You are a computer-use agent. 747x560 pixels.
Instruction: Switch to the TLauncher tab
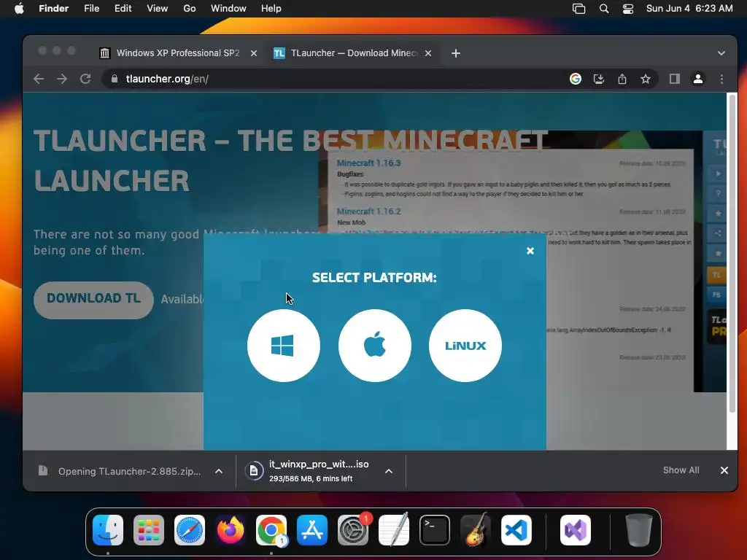pos(353,52)
